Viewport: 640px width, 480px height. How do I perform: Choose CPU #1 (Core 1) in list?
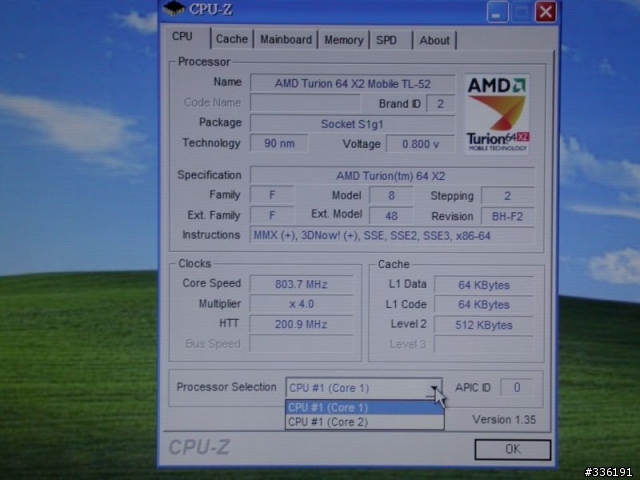[364, 408]
